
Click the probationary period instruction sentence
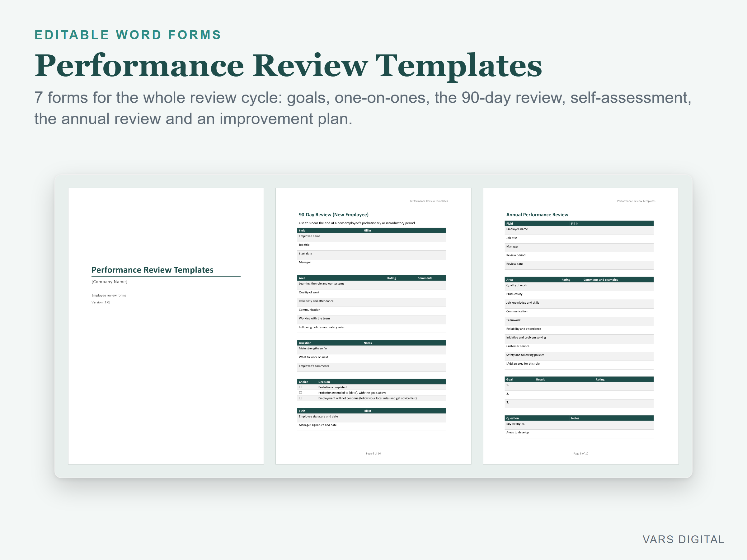pyautogui.click(x=357, y=223)
